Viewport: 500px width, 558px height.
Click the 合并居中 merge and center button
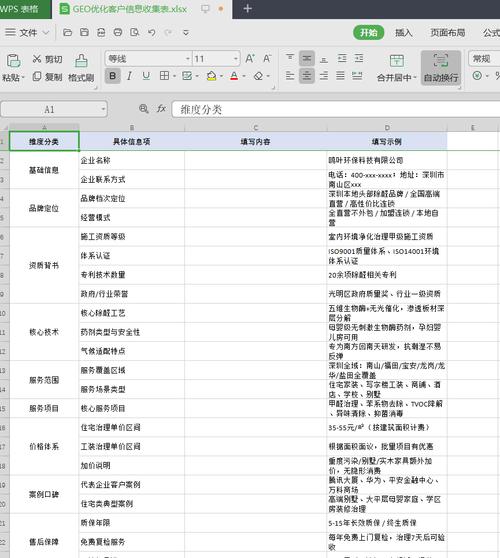tap(396, 68)
